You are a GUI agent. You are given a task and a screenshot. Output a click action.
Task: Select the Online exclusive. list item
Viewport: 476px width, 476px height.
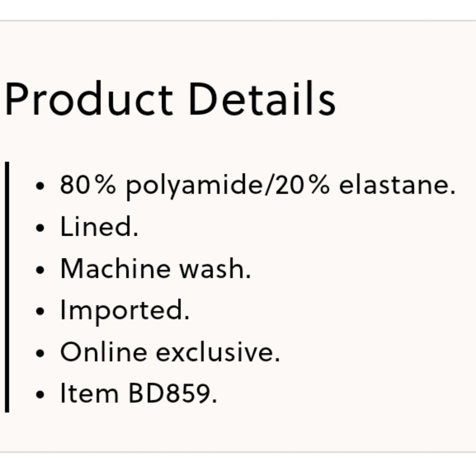[170, 352]
